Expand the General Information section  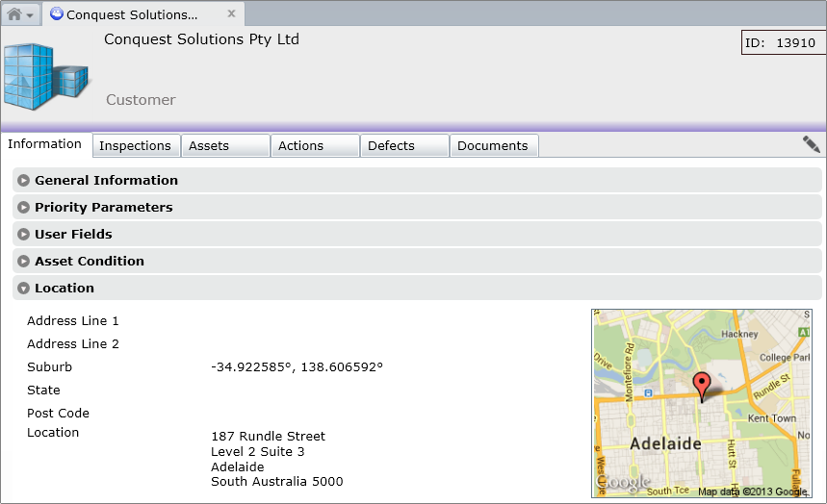coord(417,180)
